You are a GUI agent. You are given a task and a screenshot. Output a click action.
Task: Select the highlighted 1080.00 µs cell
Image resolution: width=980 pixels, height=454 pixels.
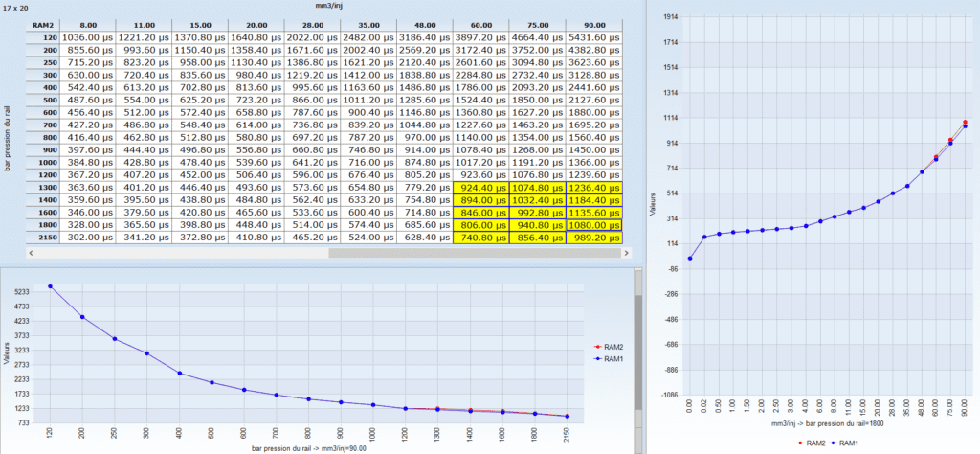click(x=593, y=223)
